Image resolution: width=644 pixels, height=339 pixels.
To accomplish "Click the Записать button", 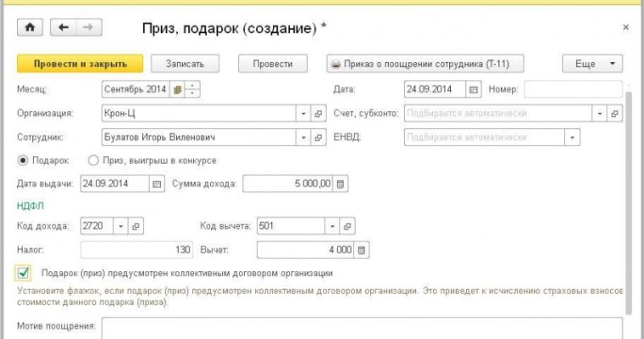I will [x=184, y=64].
